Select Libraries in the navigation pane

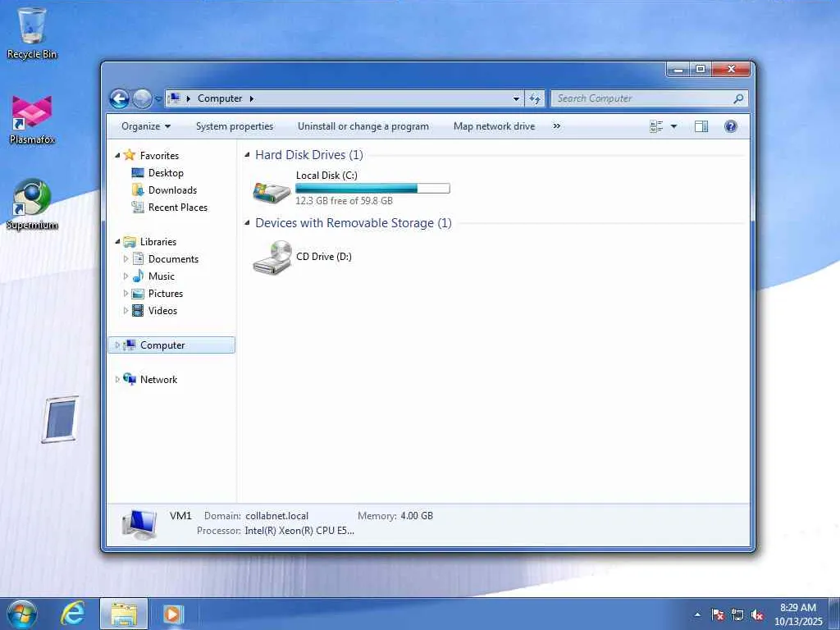coord(158,242)
